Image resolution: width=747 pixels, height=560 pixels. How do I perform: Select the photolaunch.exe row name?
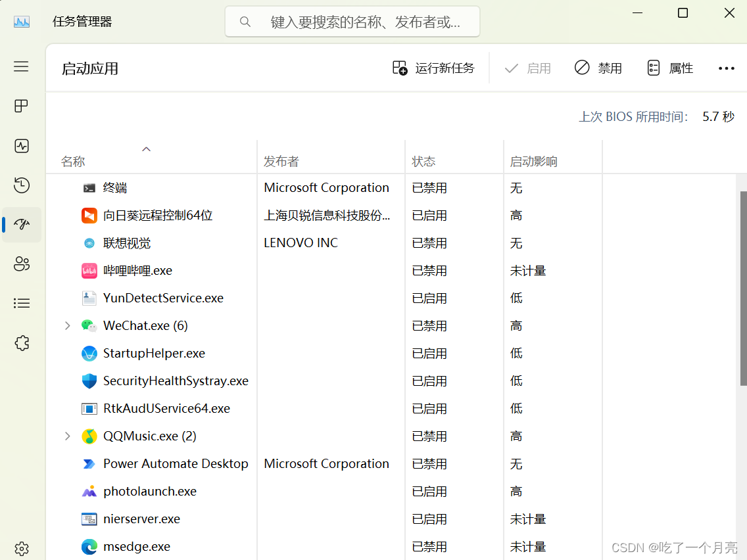[150, 492]
